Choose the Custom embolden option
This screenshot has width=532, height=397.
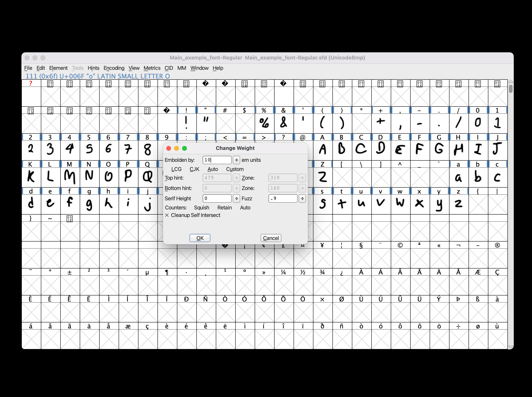tap(235, 169)
